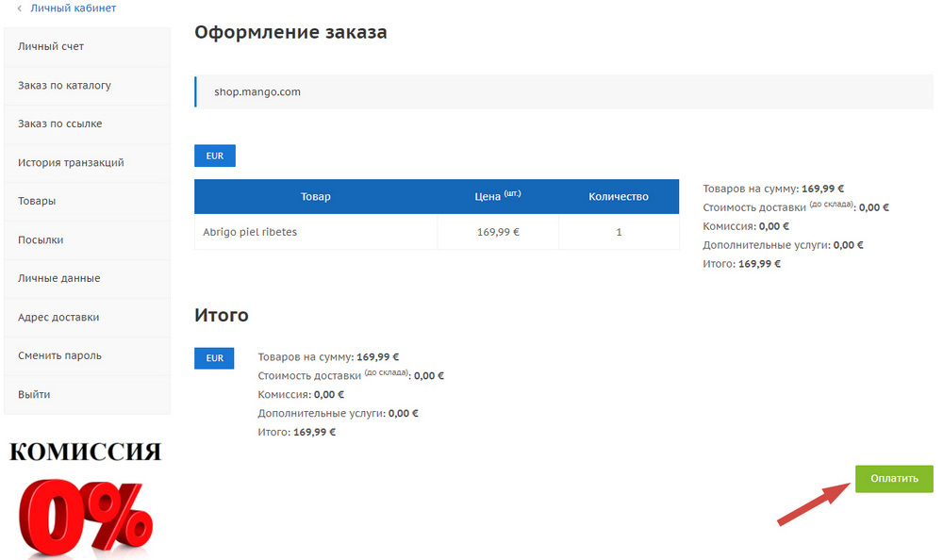
Task: Select the EUR badge in the Итого section
Action: click(x=214, y=358)
